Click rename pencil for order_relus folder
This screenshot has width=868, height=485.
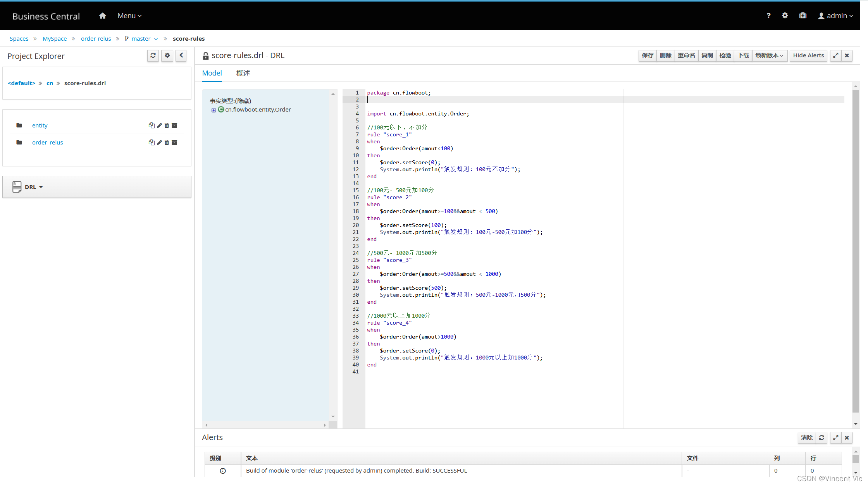159,142
